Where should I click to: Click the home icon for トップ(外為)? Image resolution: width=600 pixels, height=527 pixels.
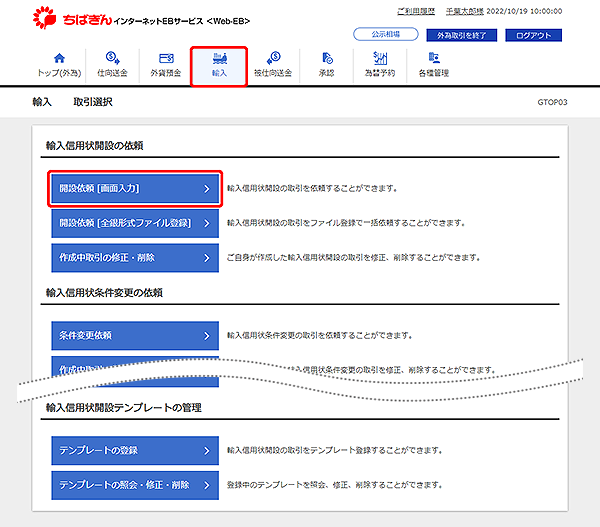pyautogui.click(x=59, y=58)
